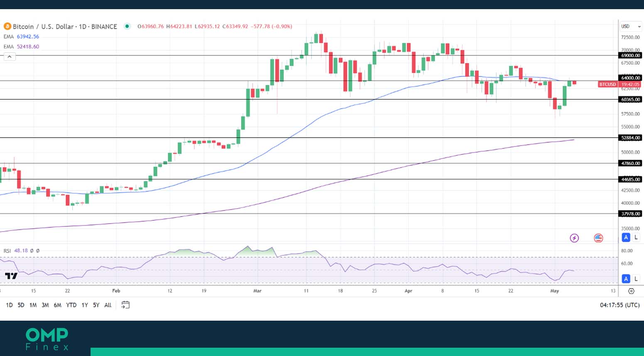Click the purple lightning event icon
This screenshot has width=644, height=356.
pyautogui.click(x=574, y=238)
